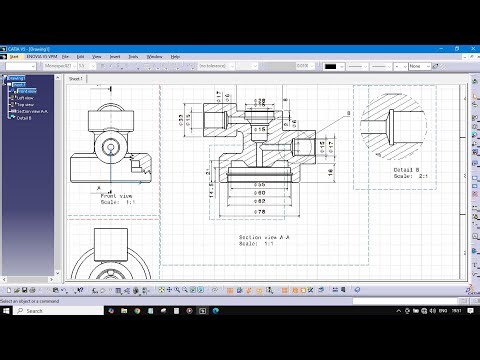Click the Print icon in bottom toolbar

tap(32, 290)
